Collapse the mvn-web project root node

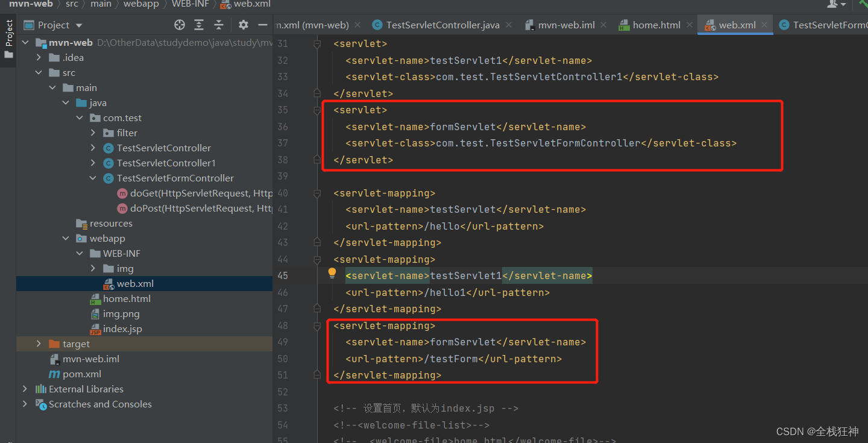click(x=25, y=42)
